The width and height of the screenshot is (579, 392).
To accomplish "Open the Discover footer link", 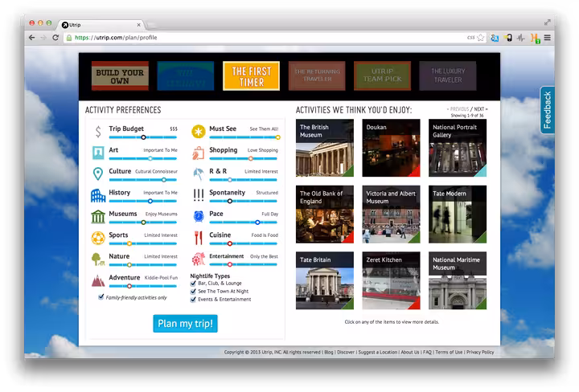I will point(346,352).
